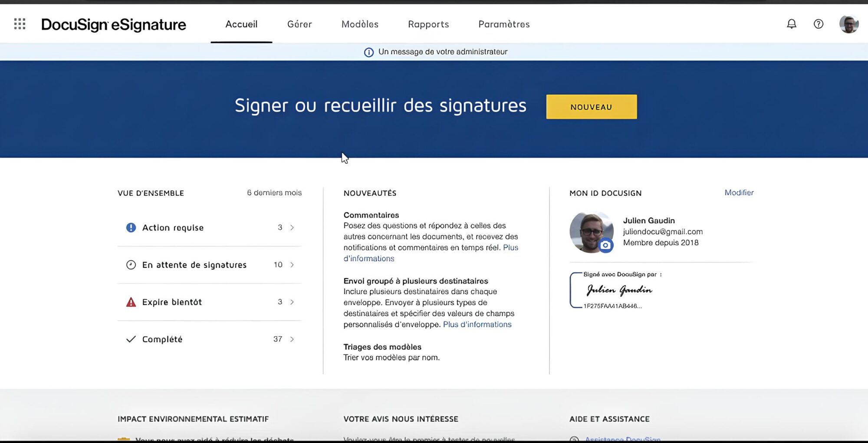Image resolution: width=868 pixels, height=443 pixels.
Task: Click the name Julien Gaudin in ID panel
Action: [649, 220]
